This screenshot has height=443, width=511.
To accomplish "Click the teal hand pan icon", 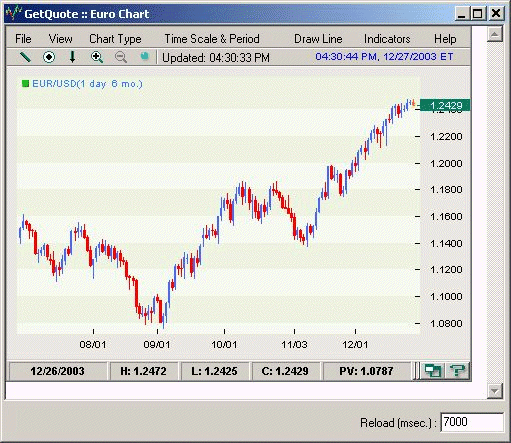I will coord(144,56).
